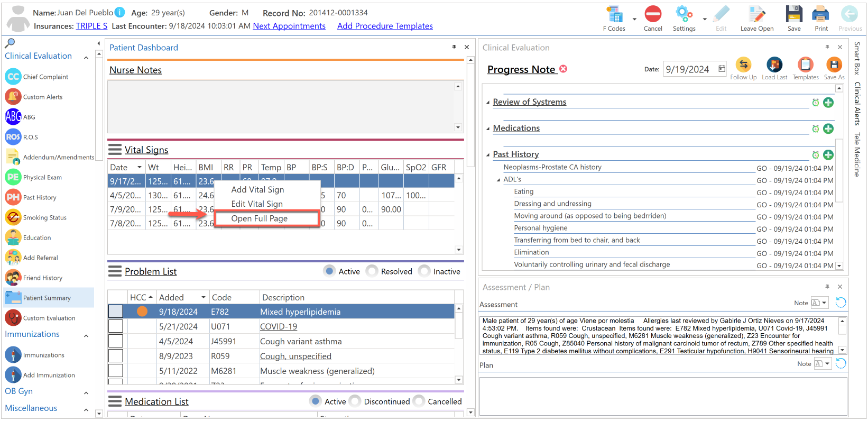Select the ABG sidebar icon
The image size is (868, 421).
tap(13, 117)
